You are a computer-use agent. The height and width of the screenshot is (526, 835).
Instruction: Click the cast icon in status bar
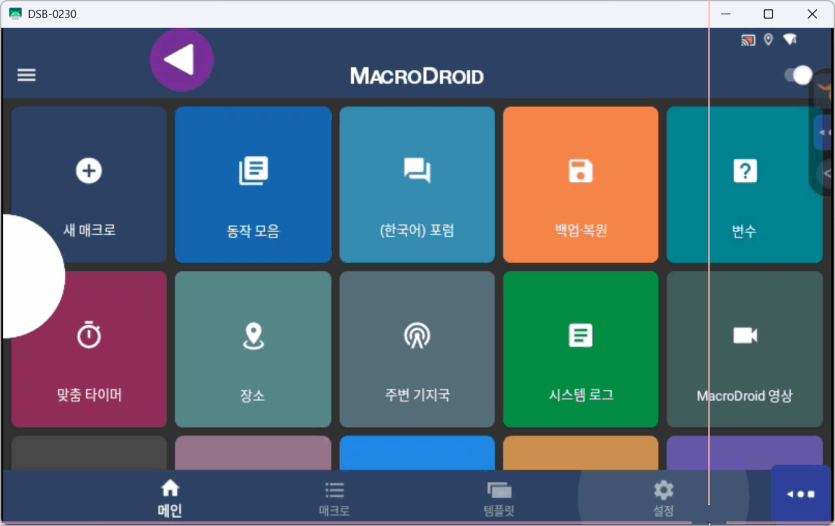pos(748,40)
